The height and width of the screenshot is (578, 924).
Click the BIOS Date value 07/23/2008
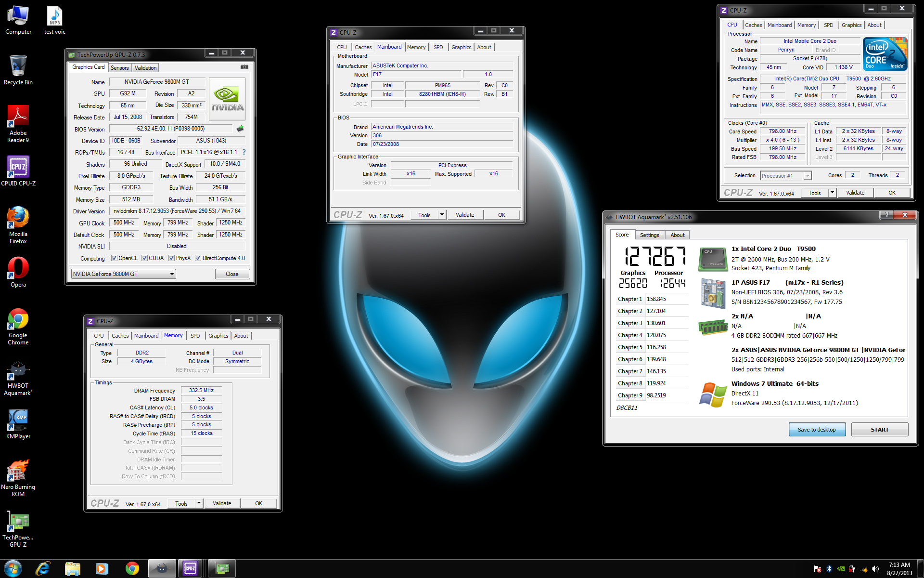442,144
